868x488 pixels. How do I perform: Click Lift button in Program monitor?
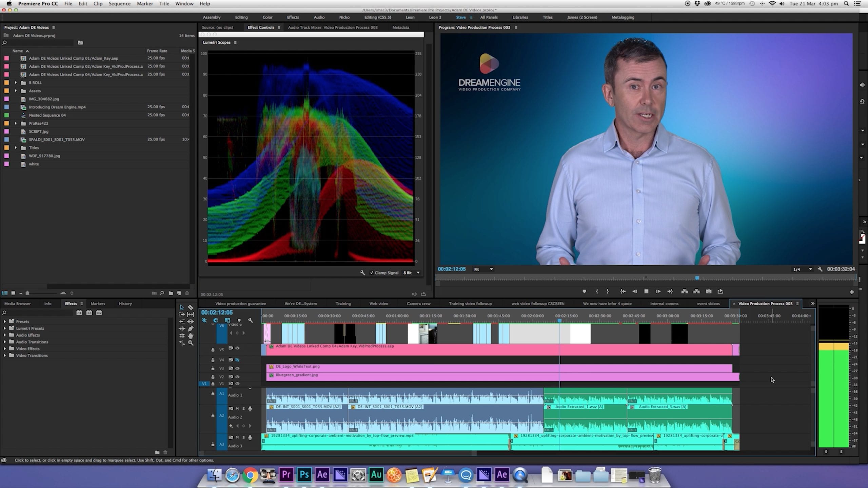point(685,291)
